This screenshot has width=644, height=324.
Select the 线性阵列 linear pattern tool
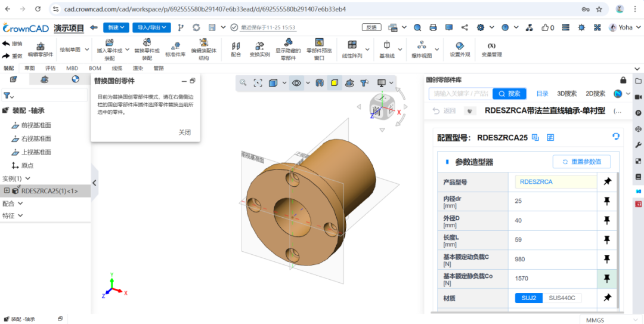click(x=352, y=50)
